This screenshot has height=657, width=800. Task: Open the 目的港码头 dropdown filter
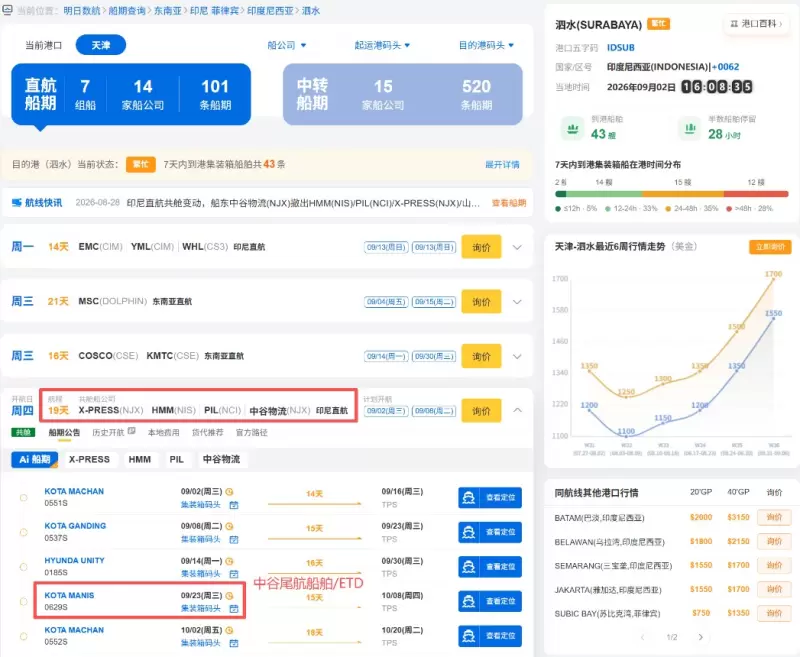486,45
